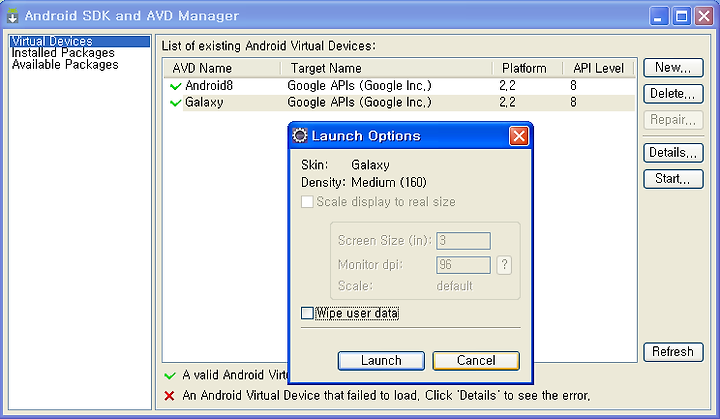Create a new AVD with New... button
The image size is (720, 419).
point(673,68)
